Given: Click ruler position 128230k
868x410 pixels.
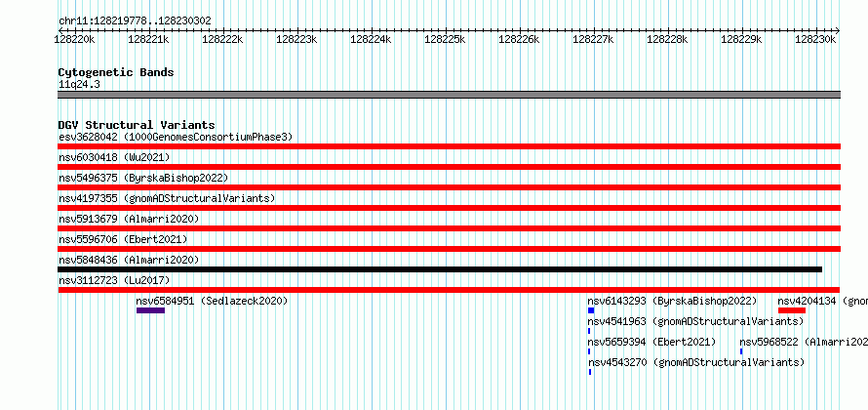Looking at the screenshot, I should [816, 39].
